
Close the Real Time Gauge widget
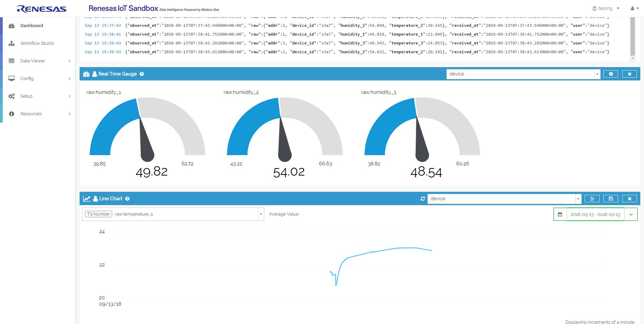(x=629, y=74)
